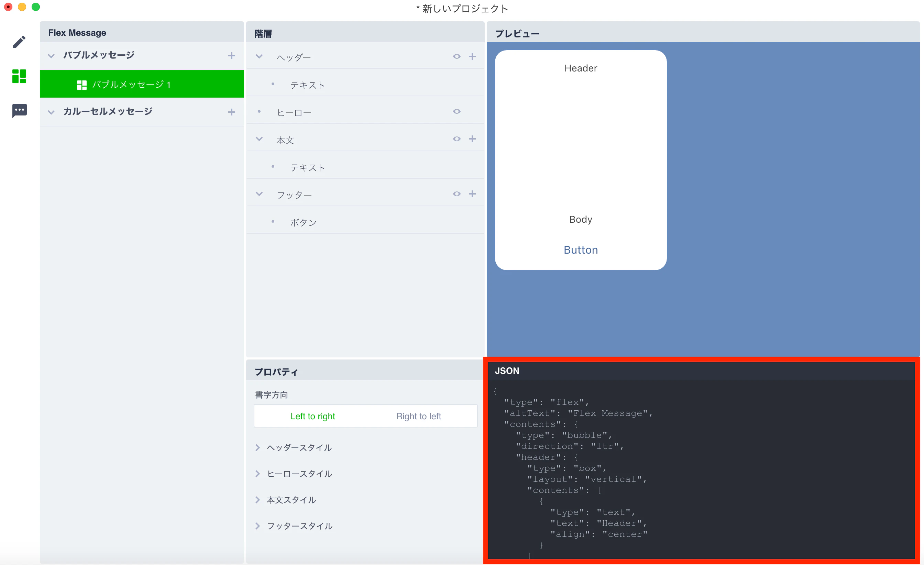
Task: Add component to ヘッダー with plus icon
Action: pos(472,56)
